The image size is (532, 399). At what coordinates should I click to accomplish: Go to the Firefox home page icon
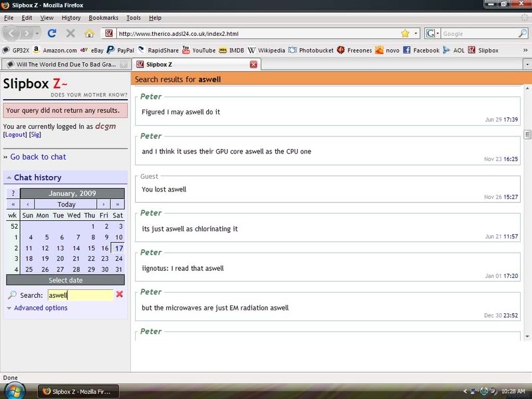click(x=89, y=33)
